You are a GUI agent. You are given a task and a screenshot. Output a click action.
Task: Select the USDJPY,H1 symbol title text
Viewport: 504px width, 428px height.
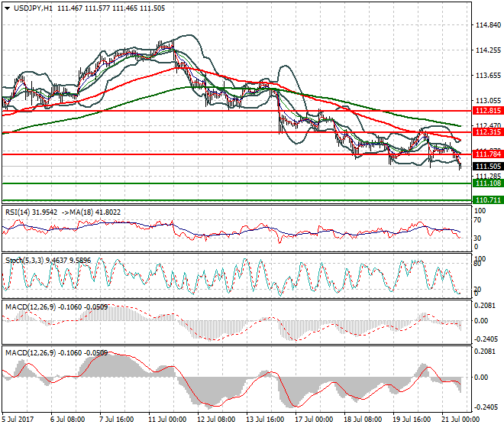point(33,8)
